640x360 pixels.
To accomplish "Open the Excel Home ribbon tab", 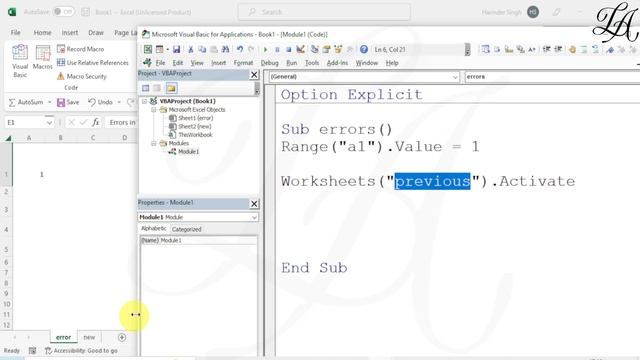I will (x=42, y=32).
